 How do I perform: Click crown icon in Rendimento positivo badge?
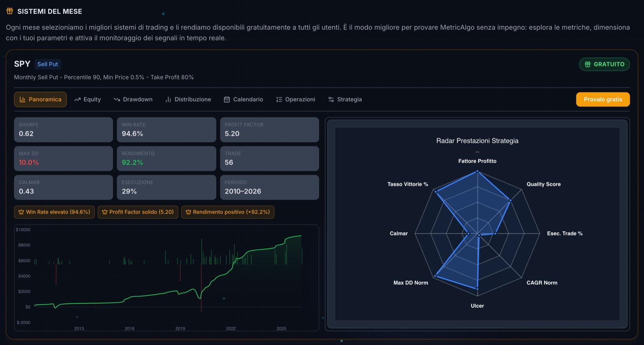point(188,212)
